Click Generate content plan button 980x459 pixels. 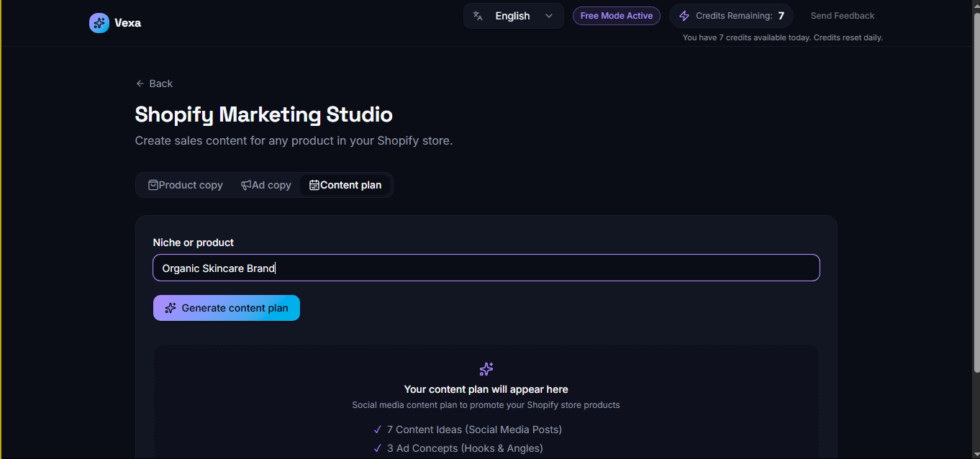pyautogui.click(x=227, y=308)
